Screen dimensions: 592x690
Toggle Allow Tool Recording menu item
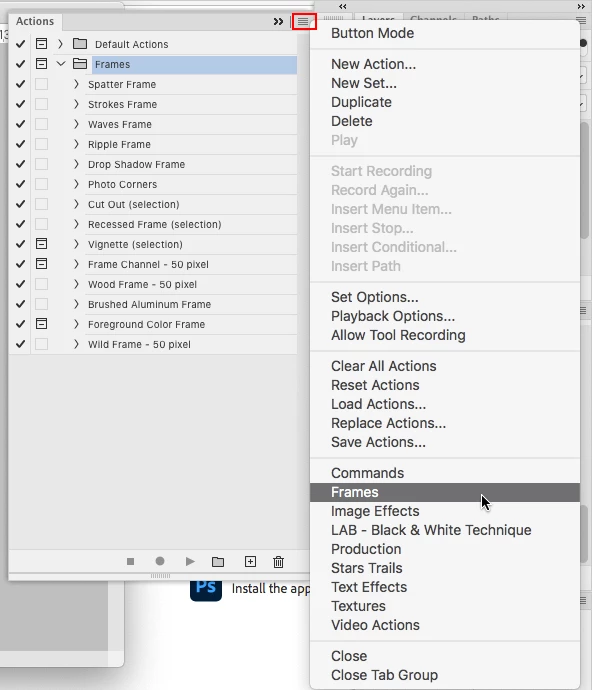click(x=445, y=335)
